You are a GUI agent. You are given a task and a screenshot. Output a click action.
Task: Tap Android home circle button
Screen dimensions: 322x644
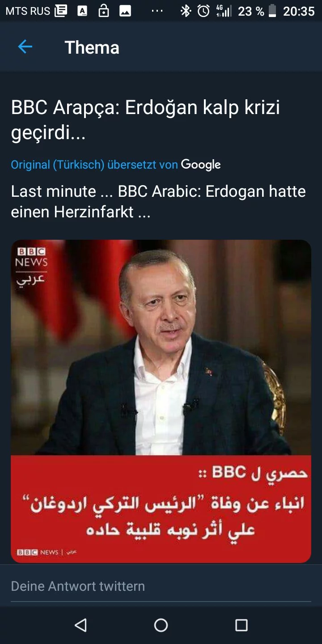pos(161,625)
